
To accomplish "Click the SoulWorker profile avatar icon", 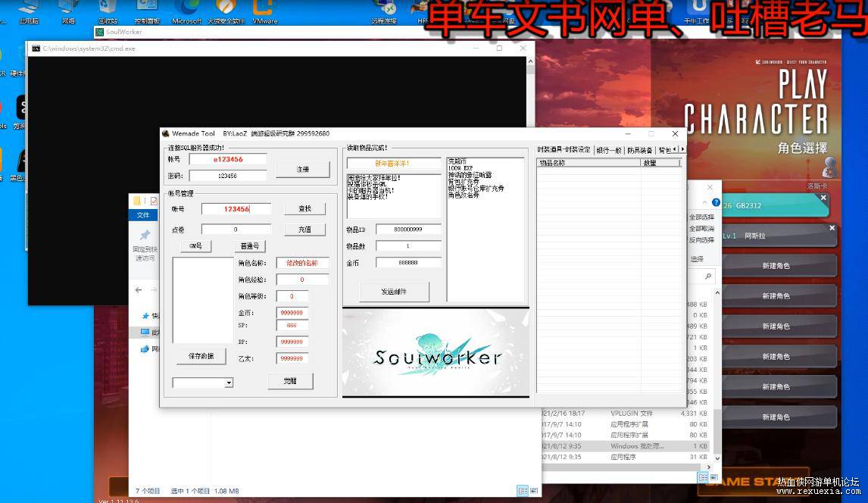I will pyautogui.click(x=829, y=167).
